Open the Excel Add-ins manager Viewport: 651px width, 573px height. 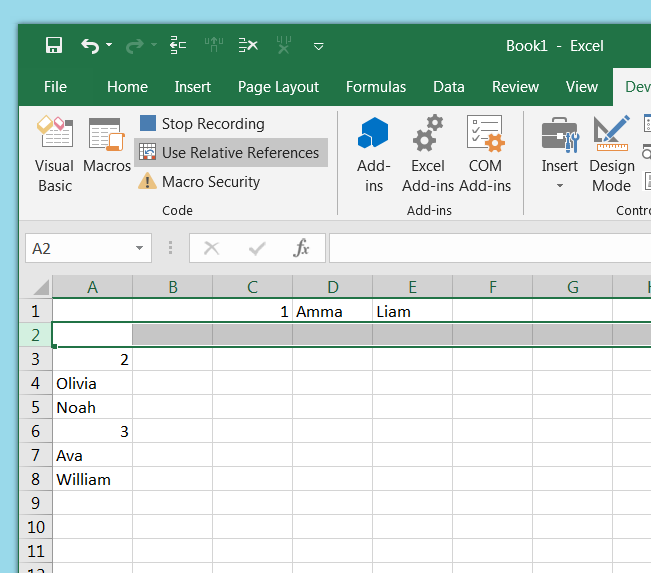[428, 155]
